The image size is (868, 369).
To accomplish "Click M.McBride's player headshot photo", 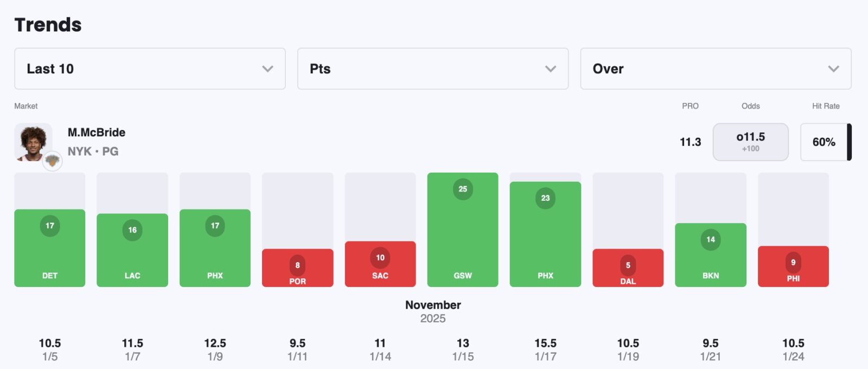I will tap(33, 142).
